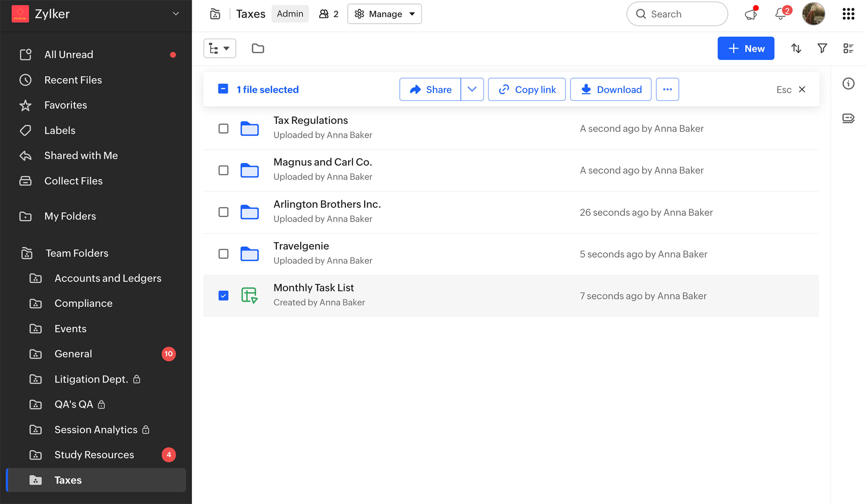Screen dimensions: 866x504
Task: Click the announcements megaphone icon
Action: [751, 14]
